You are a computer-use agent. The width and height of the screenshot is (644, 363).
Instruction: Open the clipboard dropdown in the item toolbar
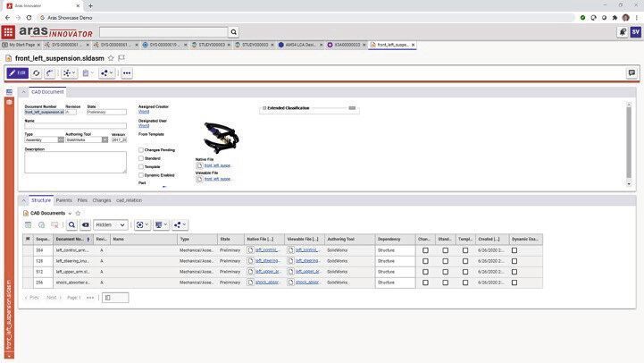88,73
